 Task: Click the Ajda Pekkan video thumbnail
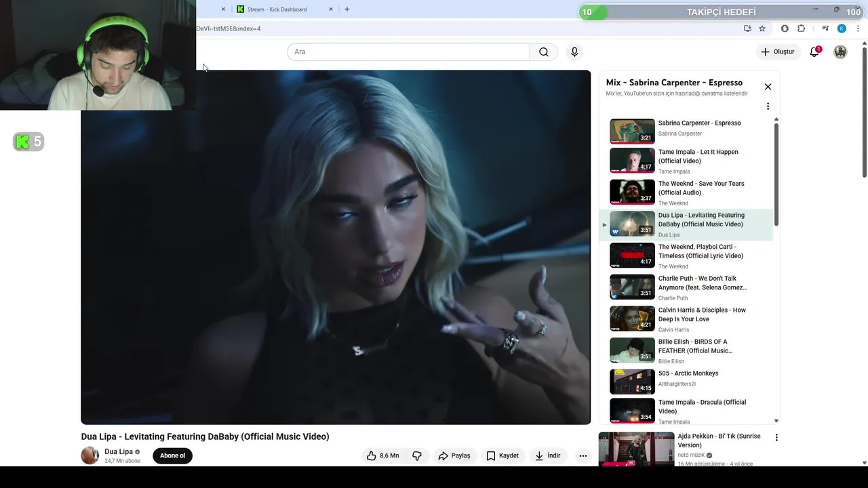point(636,449)
